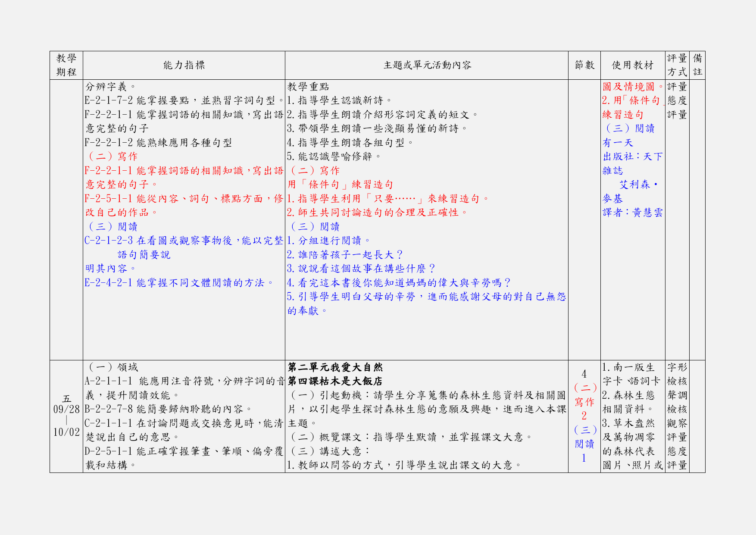Click the blue line E-2-4-2-1 能掌握不同文體
This screenshot has height=535, width=756.
click(179, 283)
